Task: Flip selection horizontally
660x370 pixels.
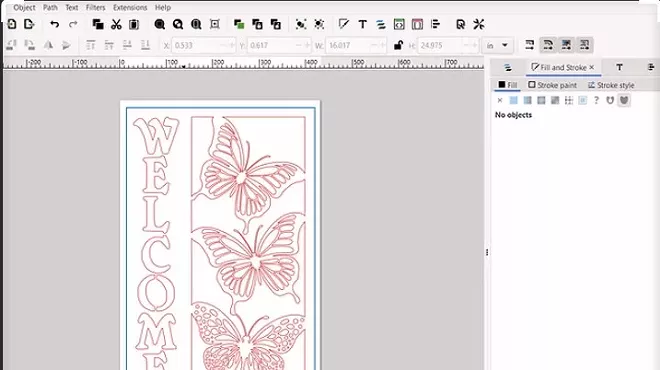Action: [48, 45]
